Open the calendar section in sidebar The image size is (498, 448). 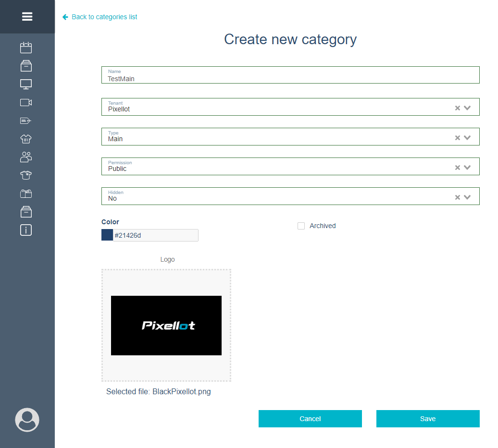pos(26,48)
